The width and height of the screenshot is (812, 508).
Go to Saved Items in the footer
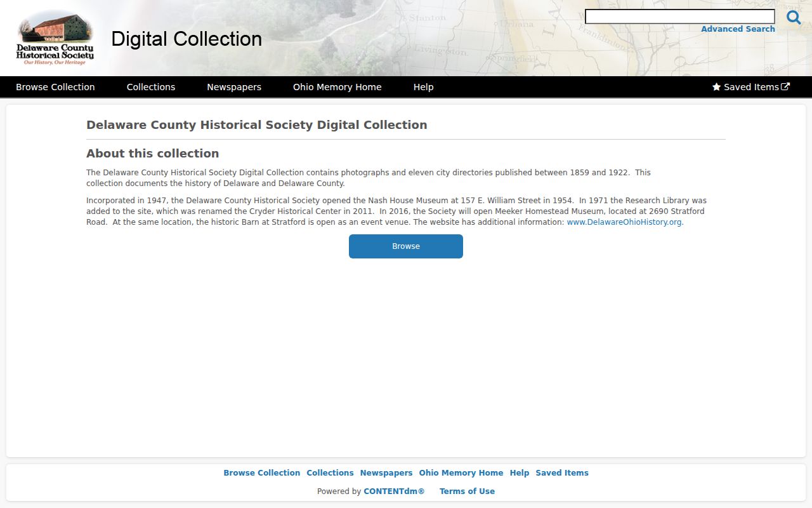(x=562, y=473)
